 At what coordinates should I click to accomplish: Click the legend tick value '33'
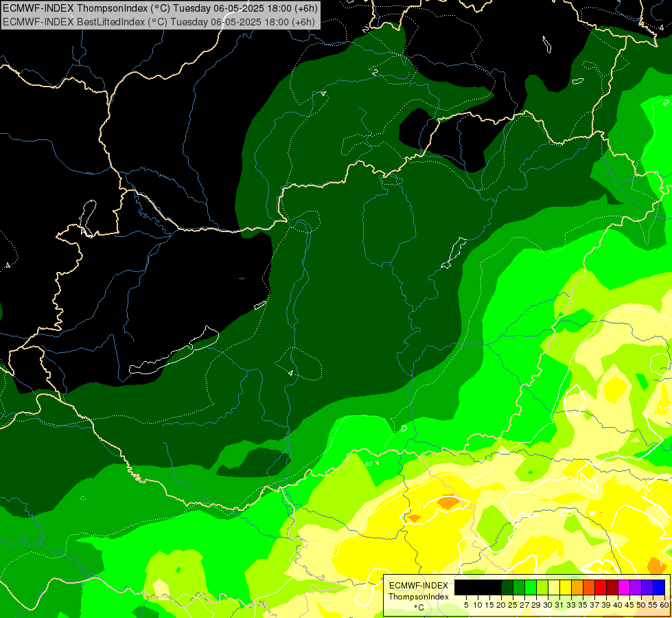pos(571,605)
